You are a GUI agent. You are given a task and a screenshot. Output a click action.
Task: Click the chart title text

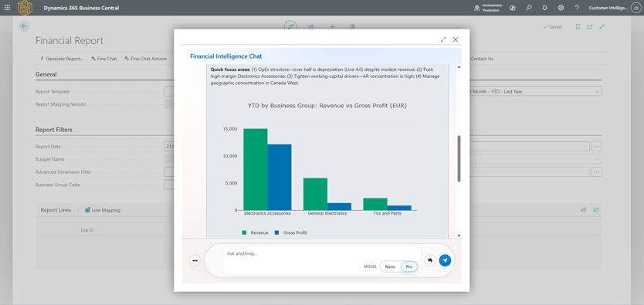click(x=327, y=106)
